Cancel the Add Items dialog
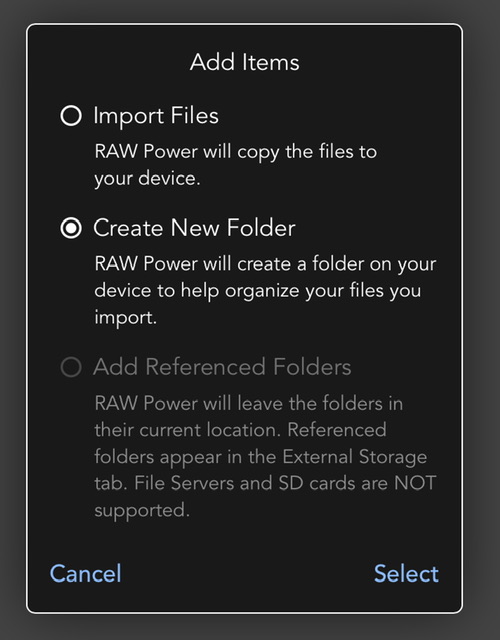Screen dimensions: 500x640 point(86,573)
